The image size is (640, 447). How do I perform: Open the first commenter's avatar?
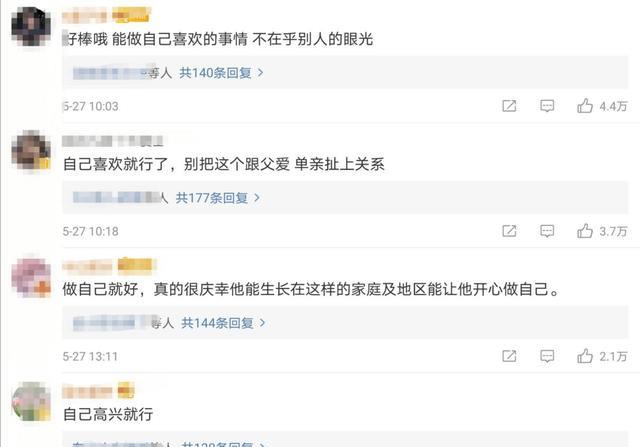pyautogui.click(x=31, y=24)
